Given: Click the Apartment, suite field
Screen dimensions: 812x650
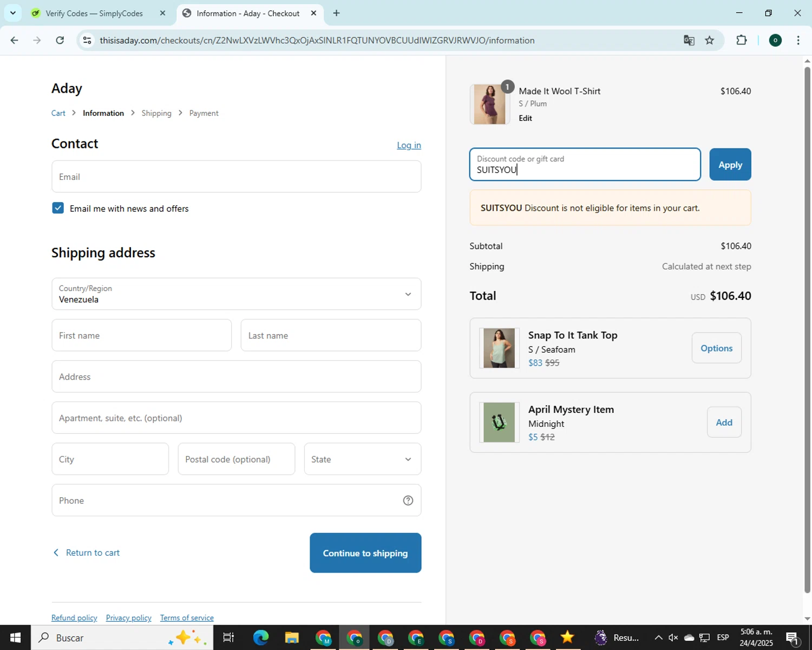Looking at the screenshot, I should click(x=237, y=418).
